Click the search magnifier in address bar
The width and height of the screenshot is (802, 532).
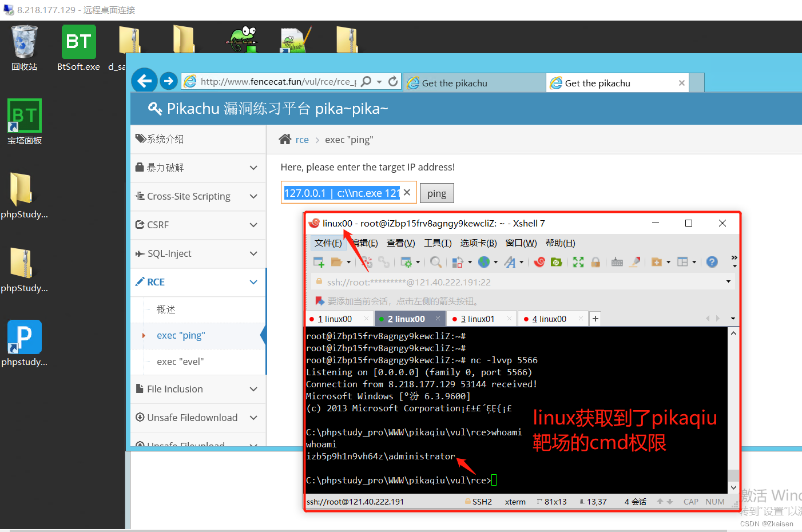(366, 81)
